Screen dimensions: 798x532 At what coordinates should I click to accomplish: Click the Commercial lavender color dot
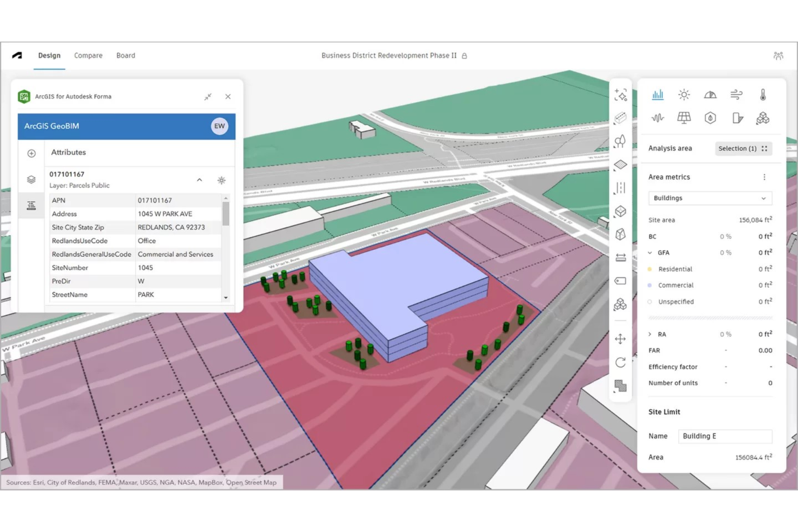pos(649,285)
